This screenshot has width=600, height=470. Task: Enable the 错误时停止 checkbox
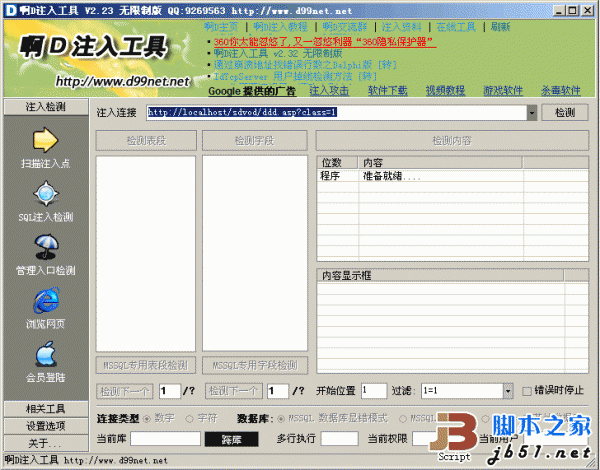pos(527,391)
